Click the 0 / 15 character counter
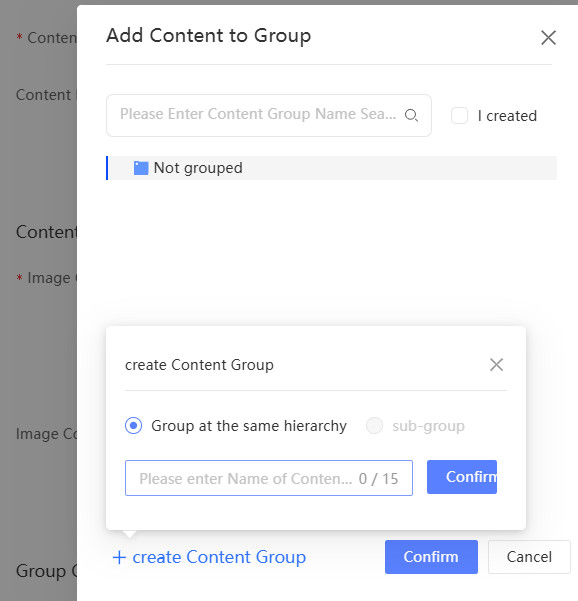The height and width of the screenshot is (601, 578). click(x=378, y=479)
